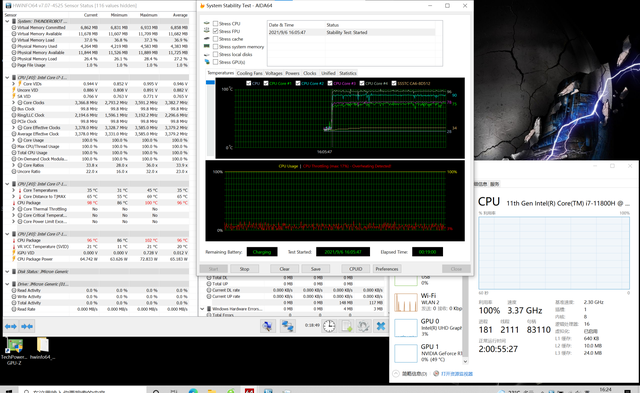The height and width of the screenshot is (393, 640).
Task: Click Edge icon in taskbar
Action: [193, 391]
